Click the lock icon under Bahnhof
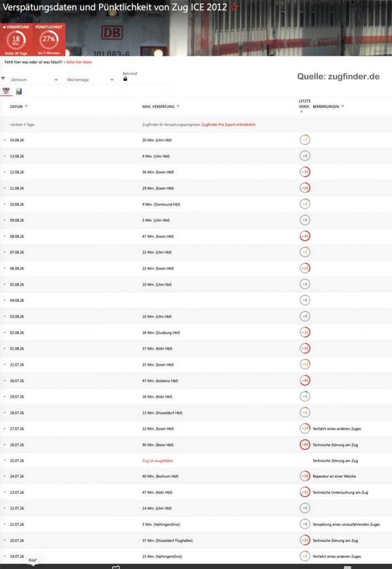 tap(125, 79)
